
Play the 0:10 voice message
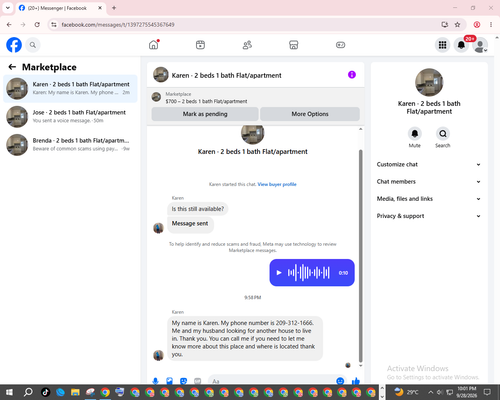tap(279, 273)
